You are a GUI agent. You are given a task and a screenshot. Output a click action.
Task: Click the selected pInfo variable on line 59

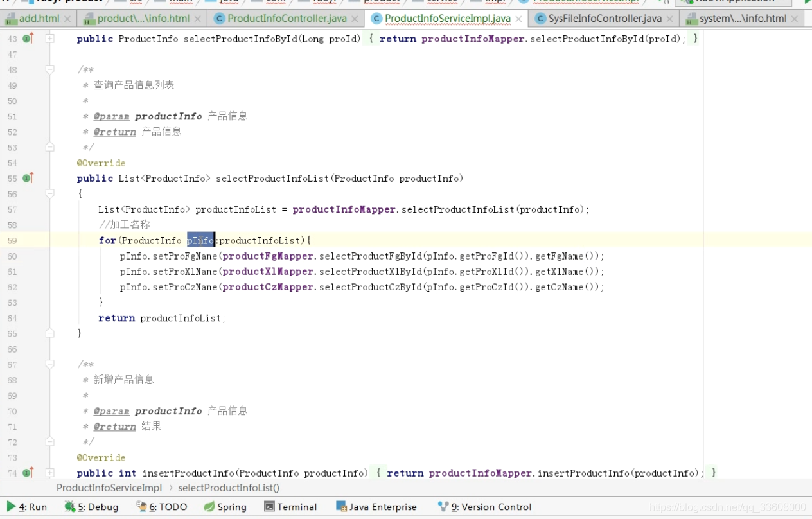tap(200, 240)
